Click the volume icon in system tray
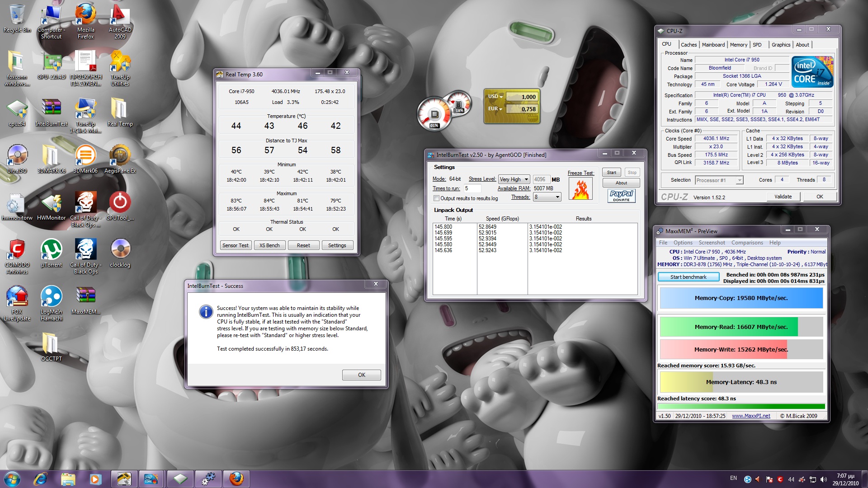The height and width of the screenshot is (488, 868). point(824,479)
